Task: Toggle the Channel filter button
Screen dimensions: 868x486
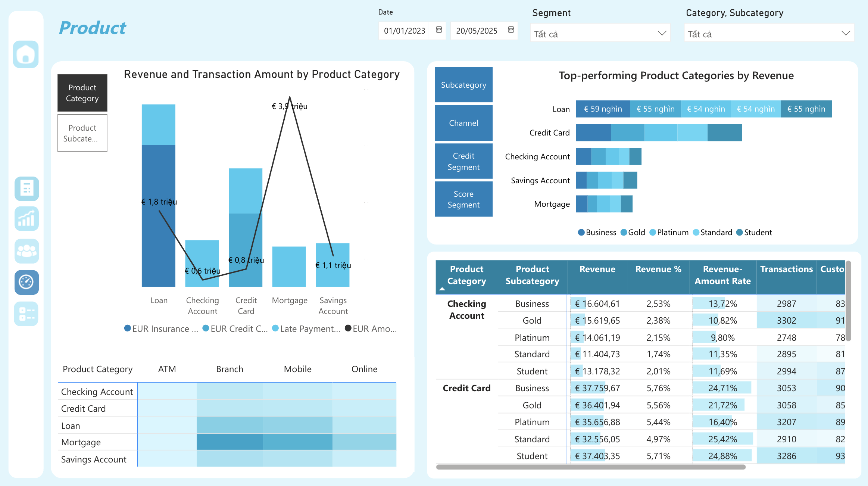Action: click(463, 123)
